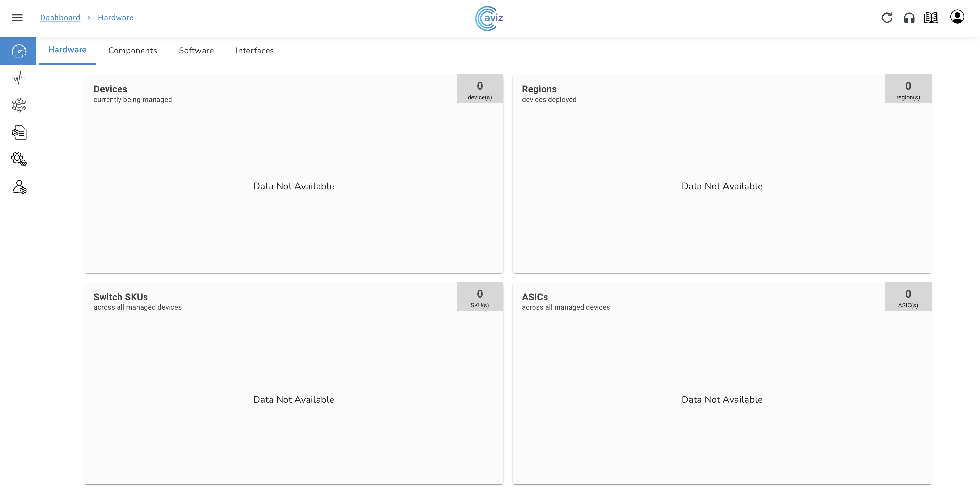Open the network topology cube icon
Viewport: 980px width, 490px height.
[x=19, y=105]
